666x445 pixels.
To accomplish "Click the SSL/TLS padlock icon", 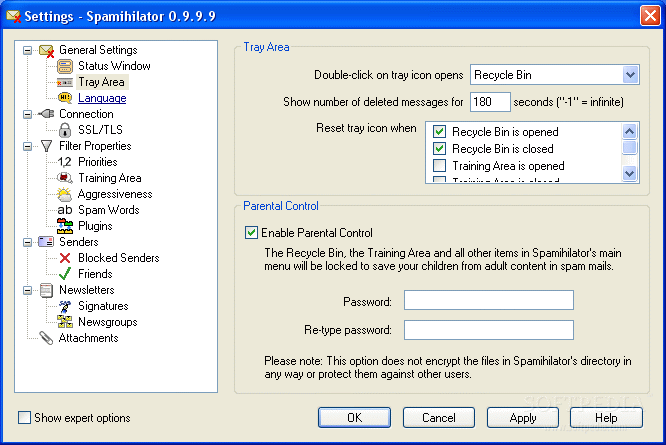I will 65,130.
